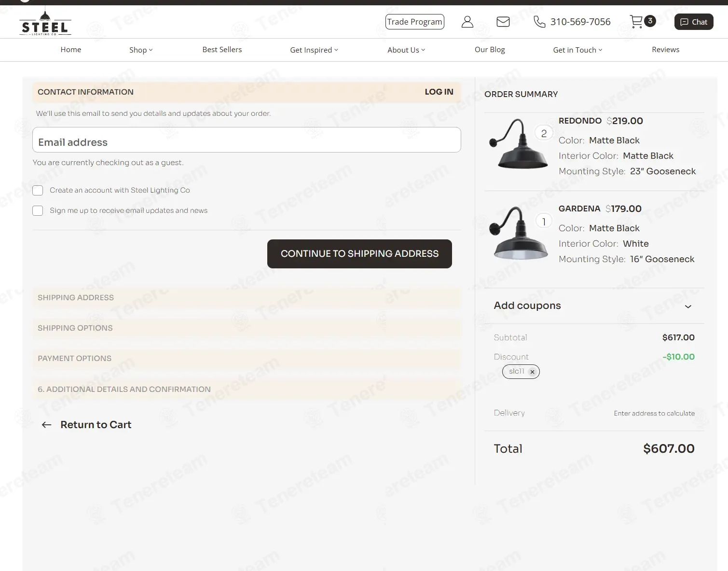
Task: Click the REDONDO product name
Action: pos(580,121)
